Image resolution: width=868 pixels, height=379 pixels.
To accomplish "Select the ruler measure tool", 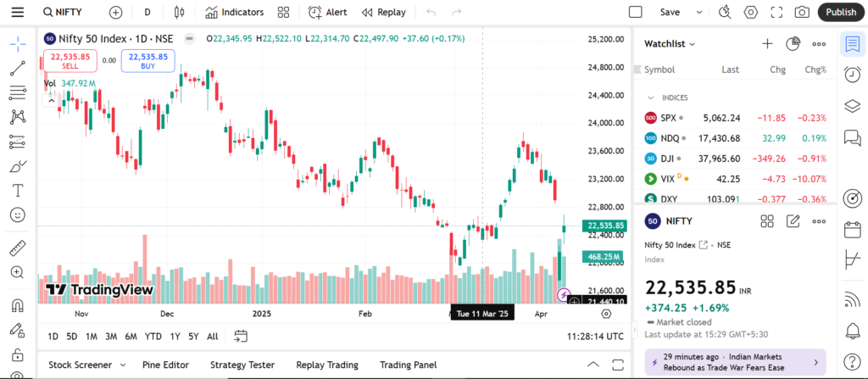I will [x=17, y=249].
